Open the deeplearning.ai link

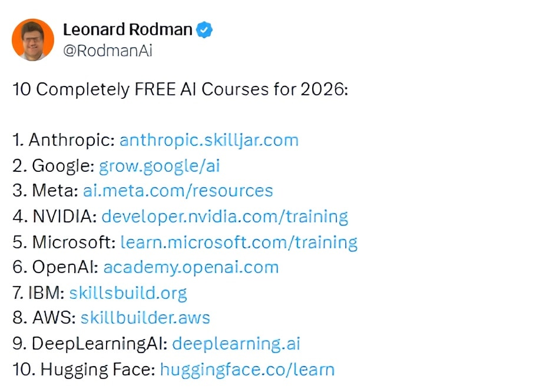pyautogui.click(x=236, y=344)
